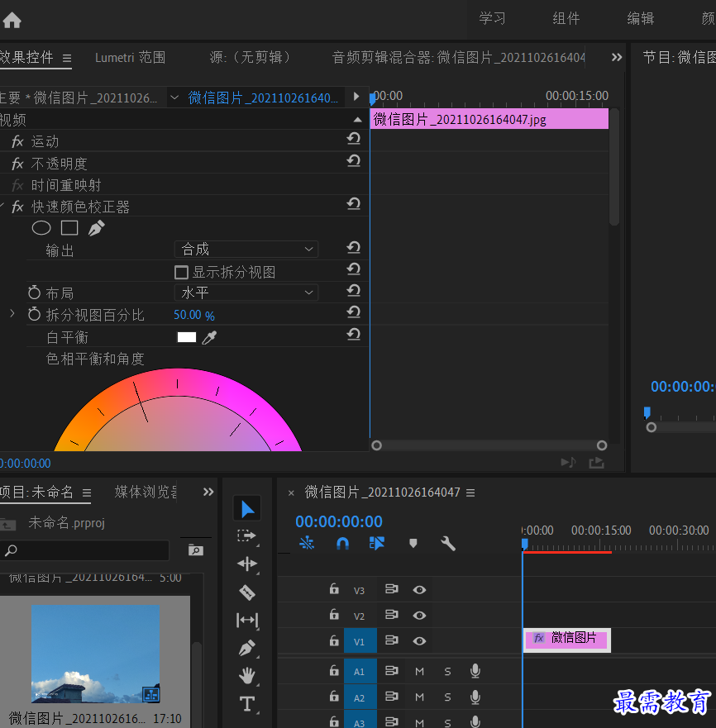
Task: Click new bin from search icon
Action: [196, 550]
